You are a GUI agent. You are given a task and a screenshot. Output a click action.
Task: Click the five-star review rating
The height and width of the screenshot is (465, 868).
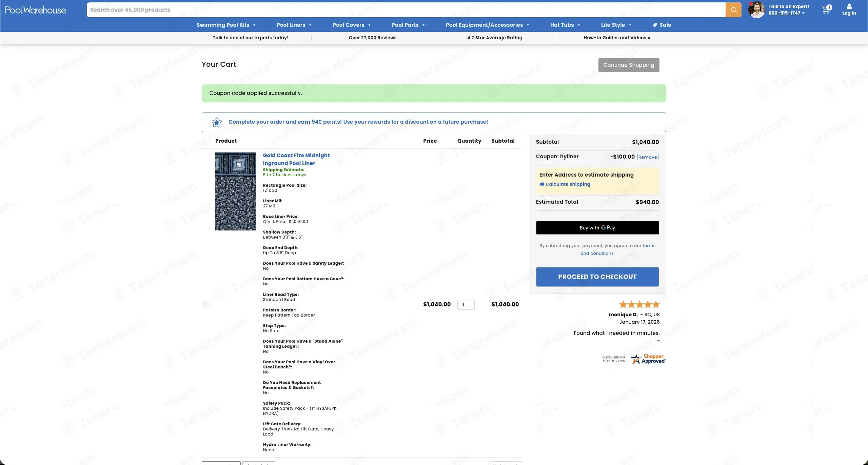click(x=639, y=304)
